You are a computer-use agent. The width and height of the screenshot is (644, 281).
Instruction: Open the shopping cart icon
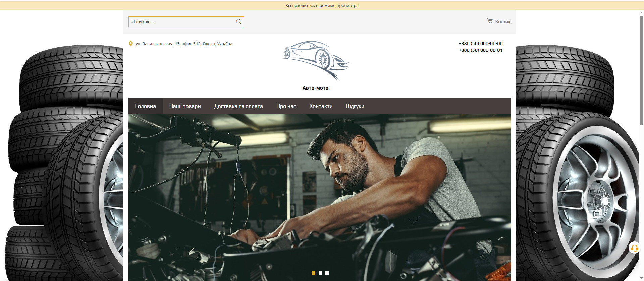tap(490, 21)
